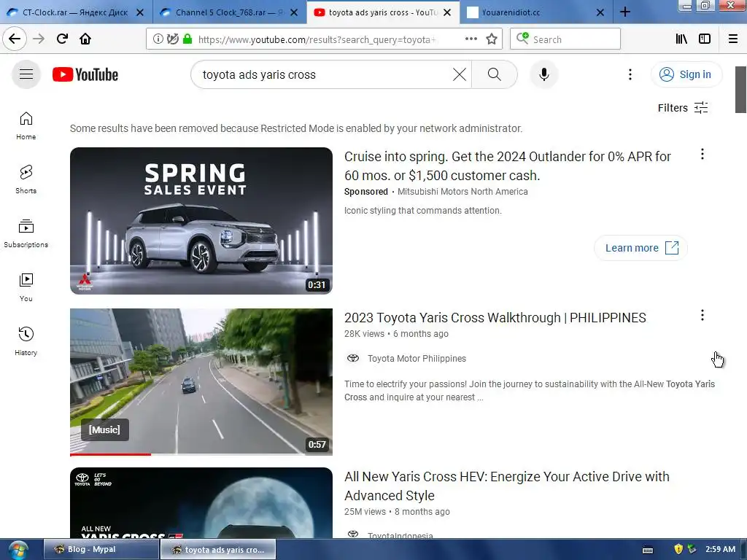Open All New Yaris Cross HEV video title
The width and height of the screenshot is (747, 560).
tap(506, 486)
